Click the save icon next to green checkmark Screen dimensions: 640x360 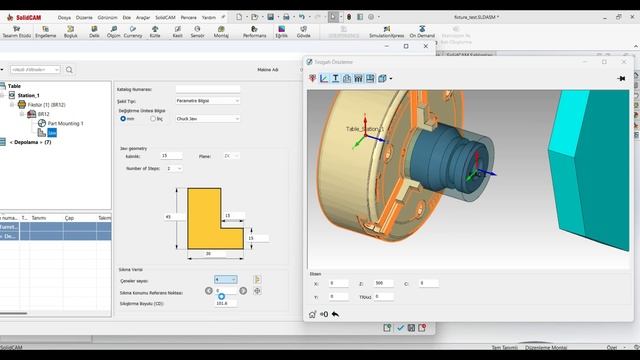point(411,328)
